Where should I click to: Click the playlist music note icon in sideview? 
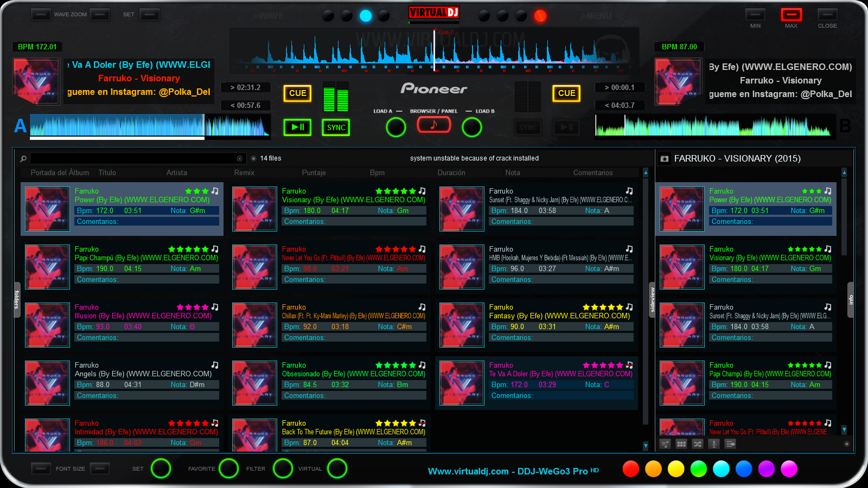(x=665, y=444)
